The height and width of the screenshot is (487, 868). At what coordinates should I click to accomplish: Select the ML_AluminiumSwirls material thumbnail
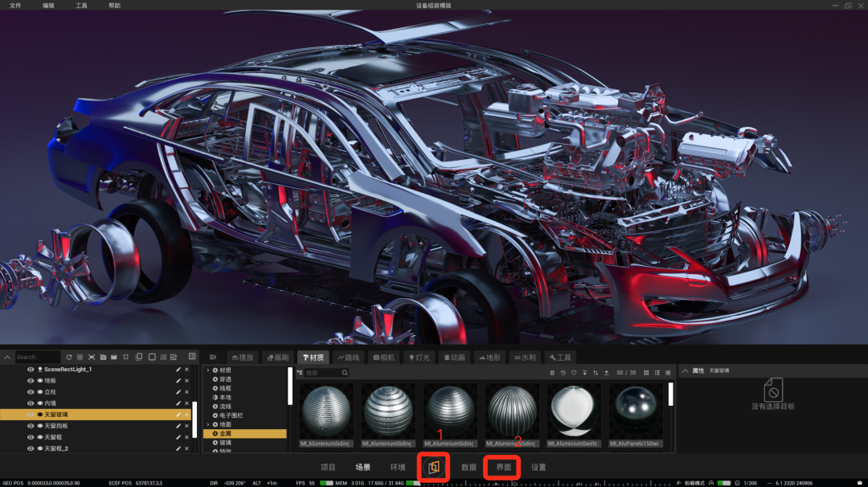pos(574,415)
